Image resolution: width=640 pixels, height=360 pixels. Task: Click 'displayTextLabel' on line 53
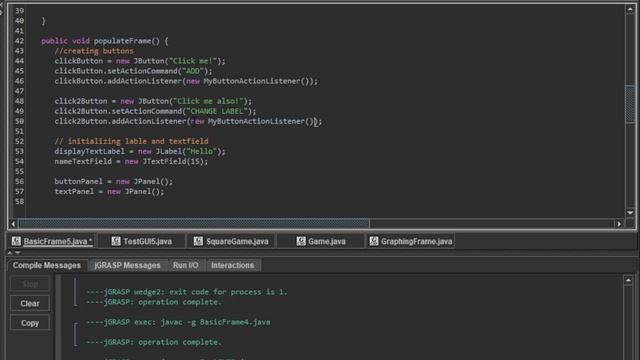coord(89,151)
